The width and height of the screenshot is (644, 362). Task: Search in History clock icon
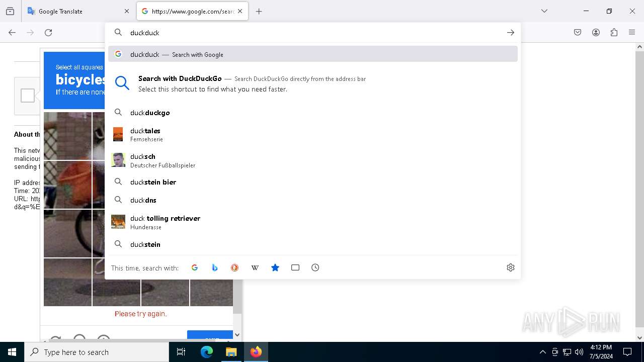(x=315, y=267)
